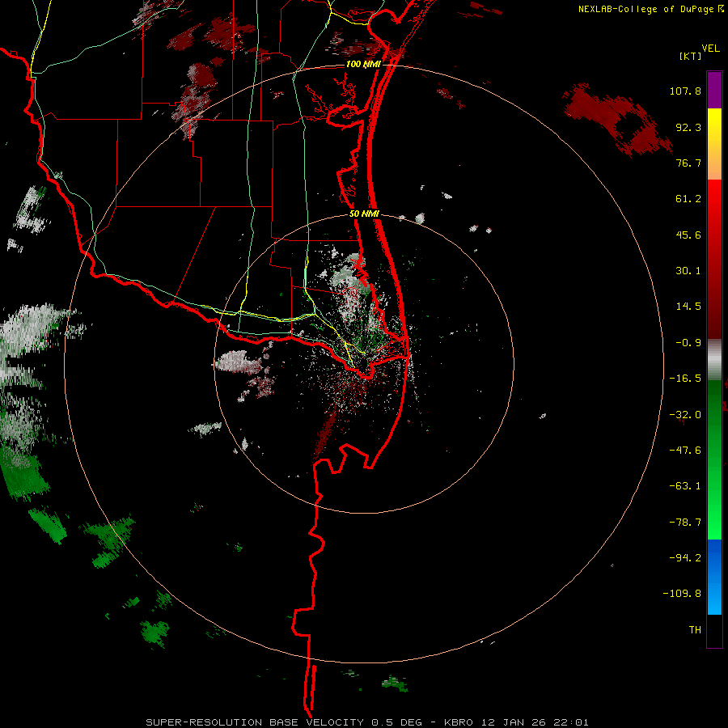Click the -16.5 velocity scale value
728x728 pixels.
[685, 379]
